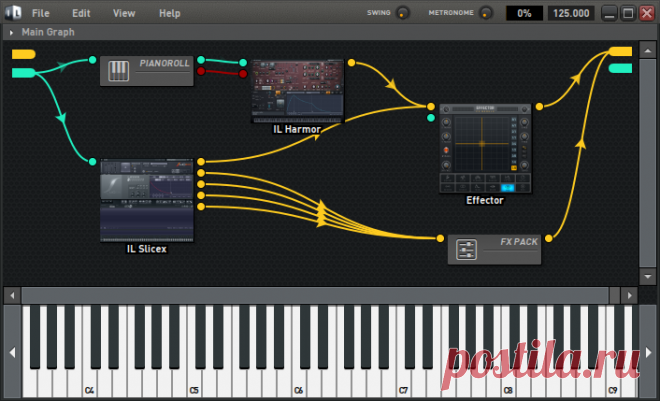This screenshot has width=660, height=401.
Task: Click the Effector yellow audio input connector
Action: click(x=431, y=107)
